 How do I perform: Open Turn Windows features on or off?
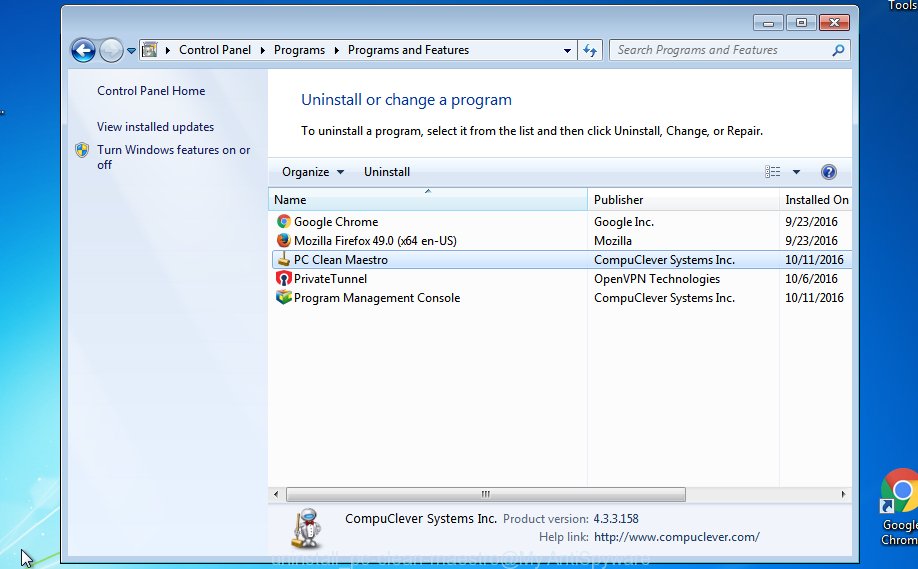173,157
